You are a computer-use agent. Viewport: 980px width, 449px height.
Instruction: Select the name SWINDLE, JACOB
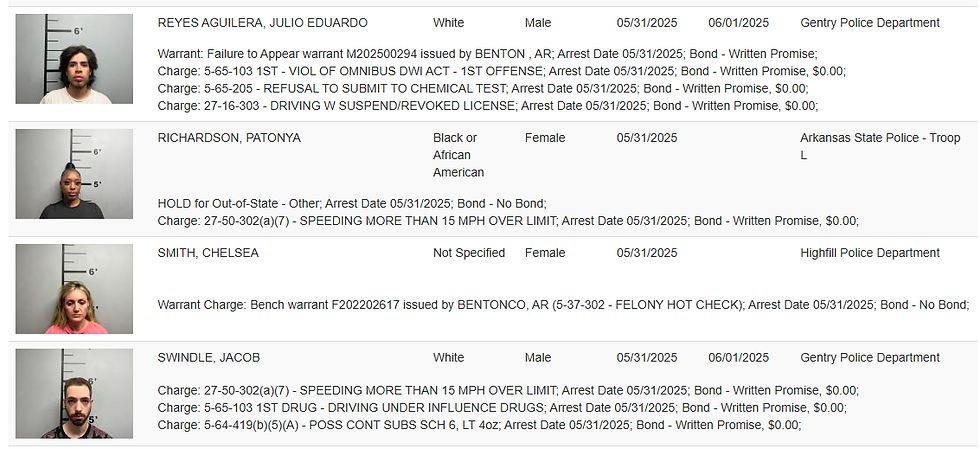(209, 358)
